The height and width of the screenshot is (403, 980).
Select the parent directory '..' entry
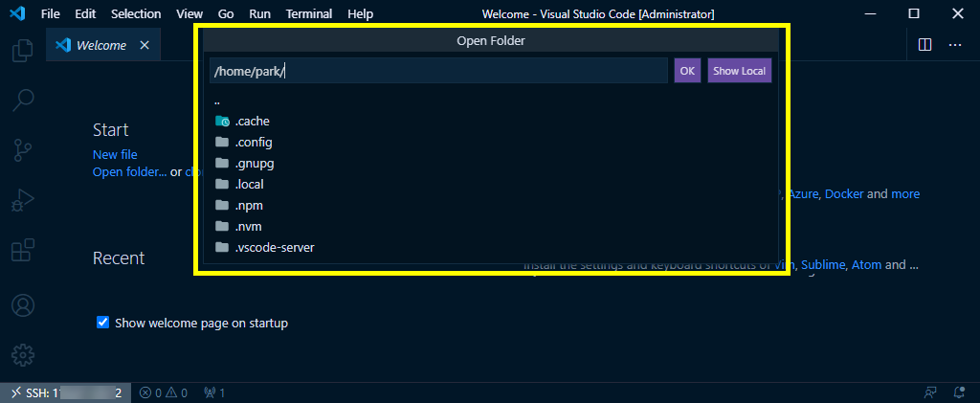click(491, 101)
